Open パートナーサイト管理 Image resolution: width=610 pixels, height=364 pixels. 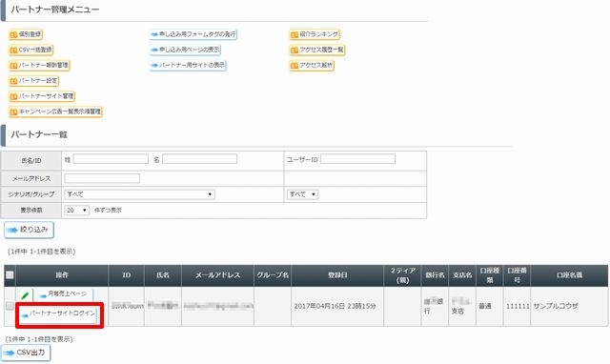coord(42,96)
